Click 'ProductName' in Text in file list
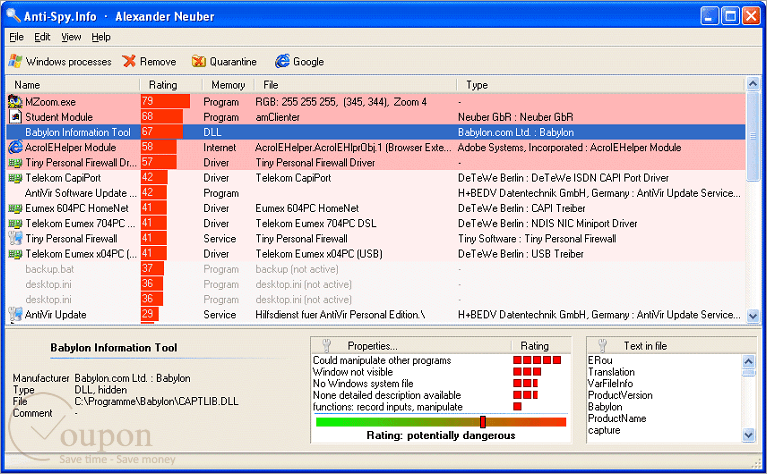Viewport: 767px width, 474px height. (x=617, y=419)
